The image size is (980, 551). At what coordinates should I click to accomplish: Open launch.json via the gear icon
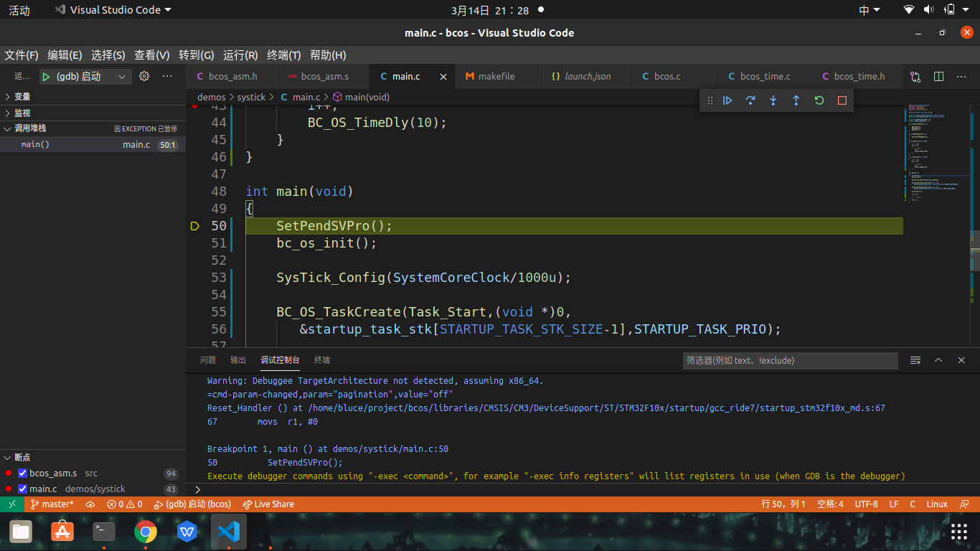pyautogui.click(x=144, y=76)
